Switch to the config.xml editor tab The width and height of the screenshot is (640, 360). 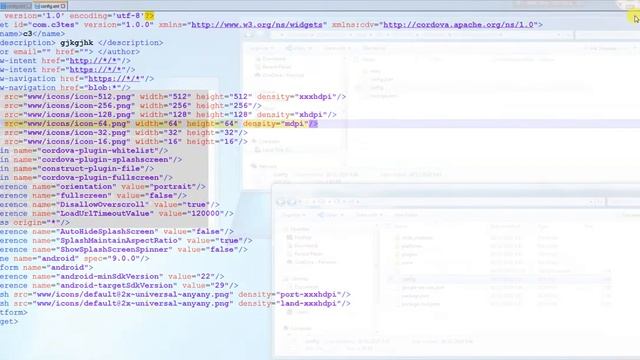[x=50, y=6]
